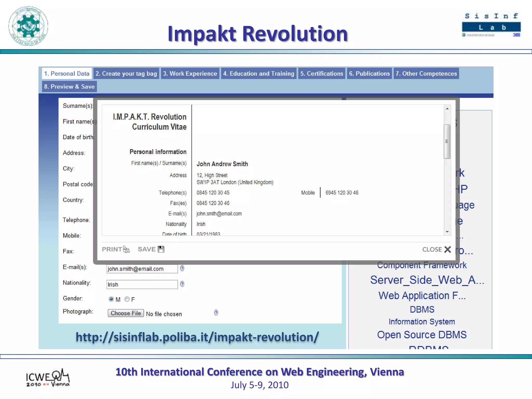Click help icon next to Nationality field
The image size is (532, 399).
coord(182,284)
